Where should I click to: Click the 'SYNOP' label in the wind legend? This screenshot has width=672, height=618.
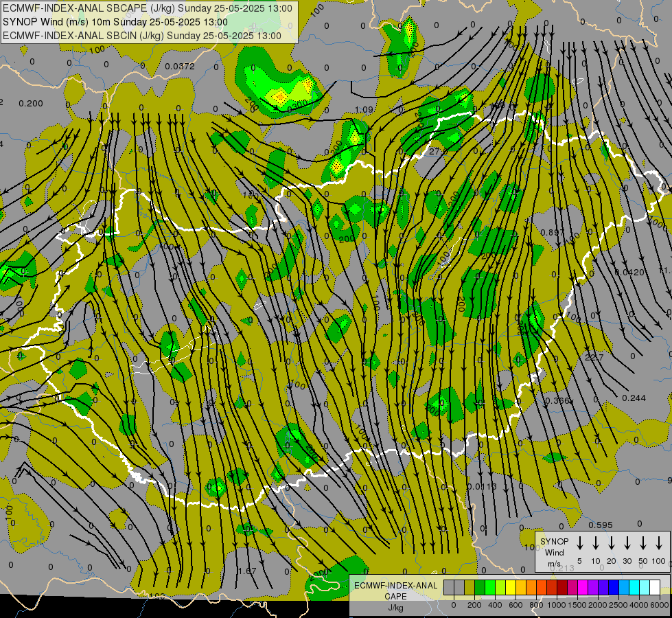pos(554,541)
